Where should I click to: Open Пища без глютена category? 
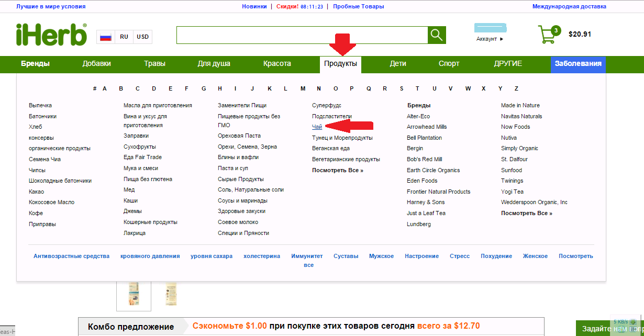(x=148, y=179)
